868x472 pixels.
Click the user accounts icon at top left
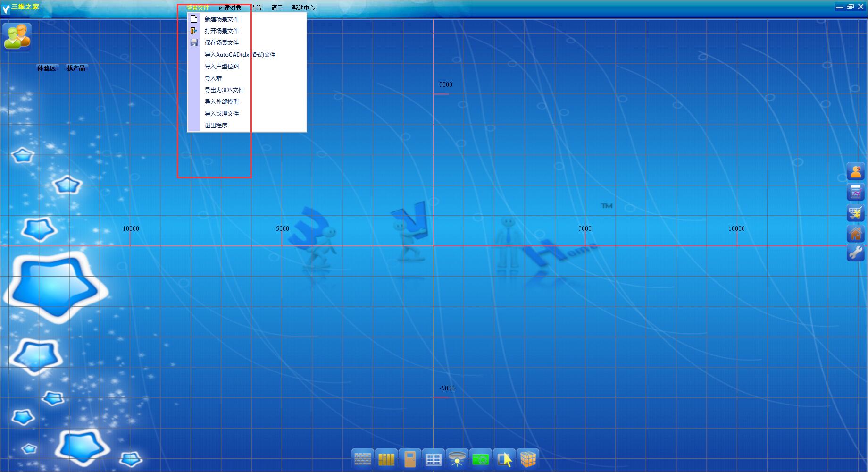click(17, 36)
